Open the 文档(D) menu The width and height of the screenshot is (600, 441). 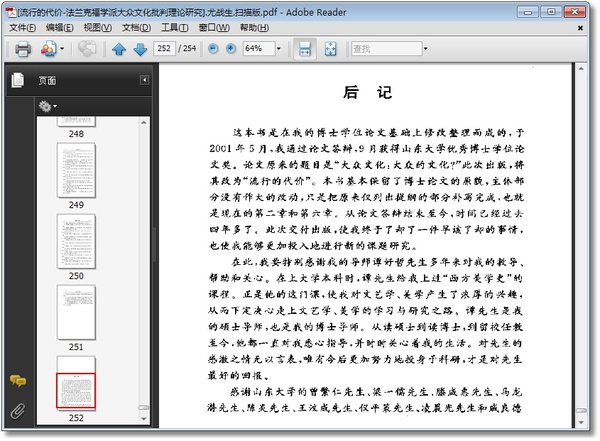pos(136,28)
